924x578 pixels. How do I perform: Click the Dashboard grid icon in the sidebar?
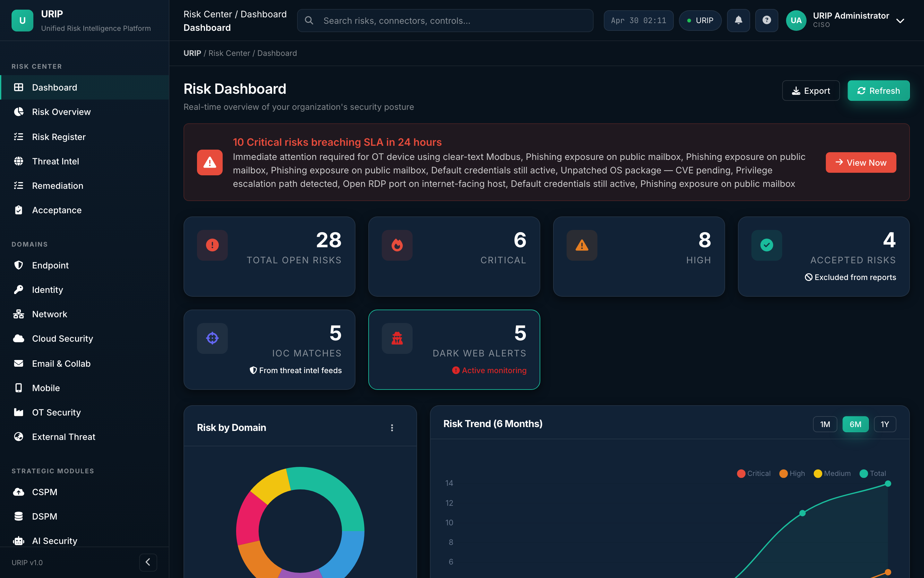(x=18, y=87)
